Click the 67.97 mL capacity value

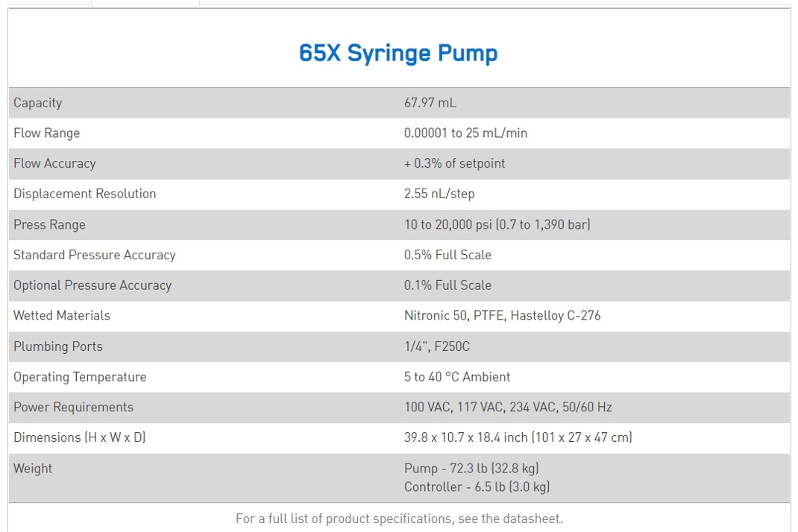tap(430, 103)
